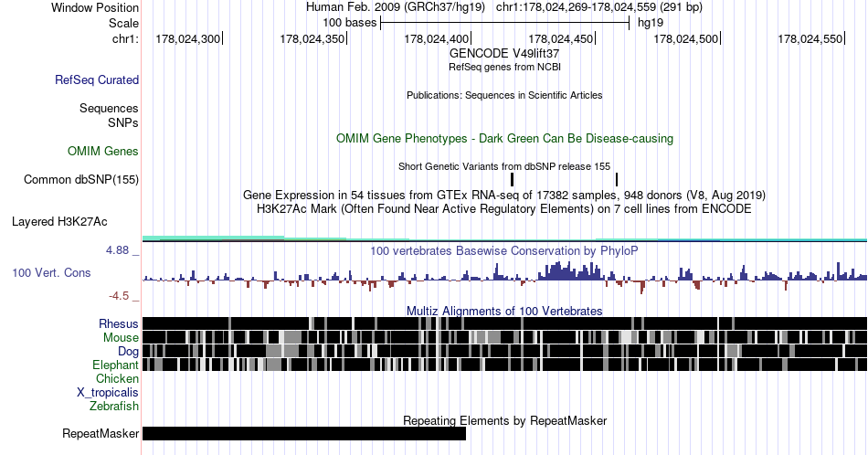
Task: Click the chr1:178,024,269-178,024,559 position text
Action: click(x=599, y=7)
